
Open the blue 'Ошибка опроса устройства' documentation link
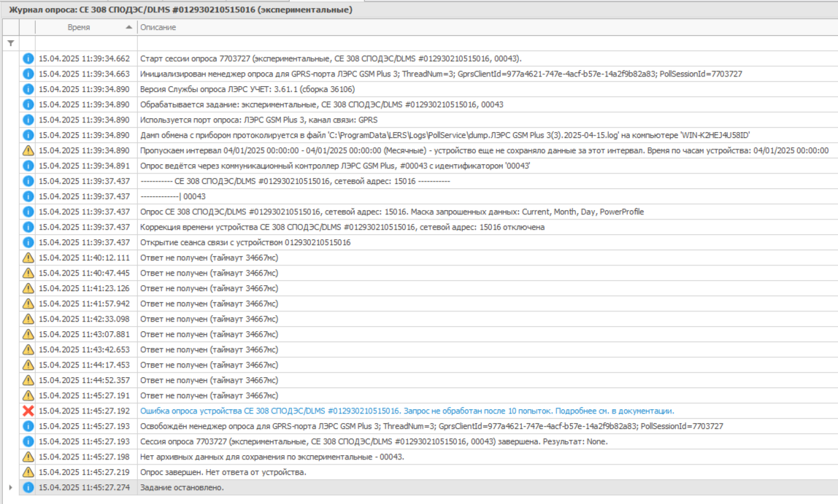coord(407,411)
